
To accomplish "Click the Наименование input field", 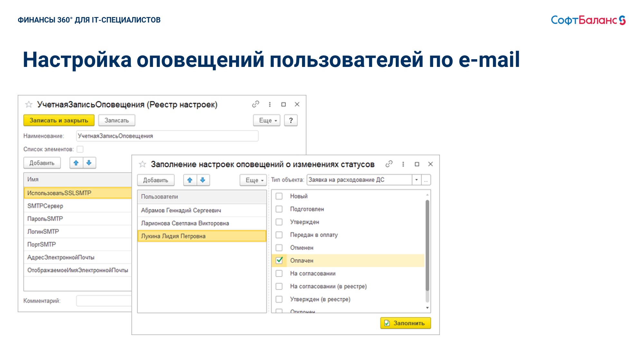I will tap(167, 136).
